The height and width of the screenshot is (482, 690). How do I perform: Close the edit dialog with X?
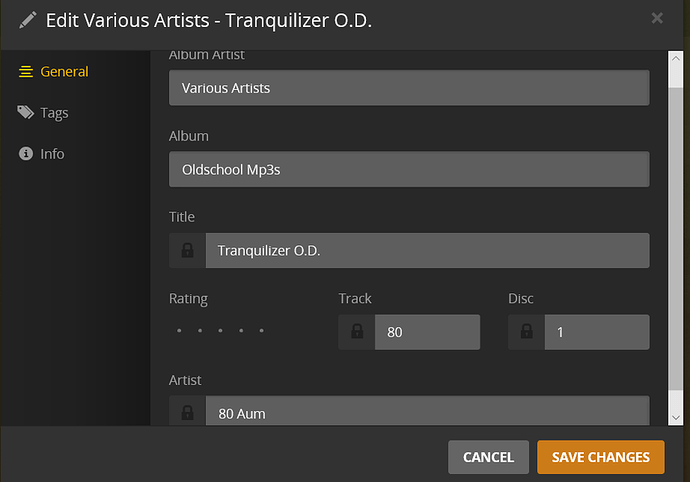click(x=657, y=18)
